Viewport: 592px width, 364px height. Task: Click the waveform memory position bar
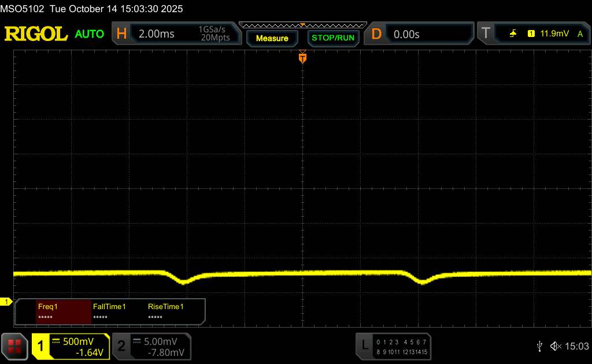[302, 25]
